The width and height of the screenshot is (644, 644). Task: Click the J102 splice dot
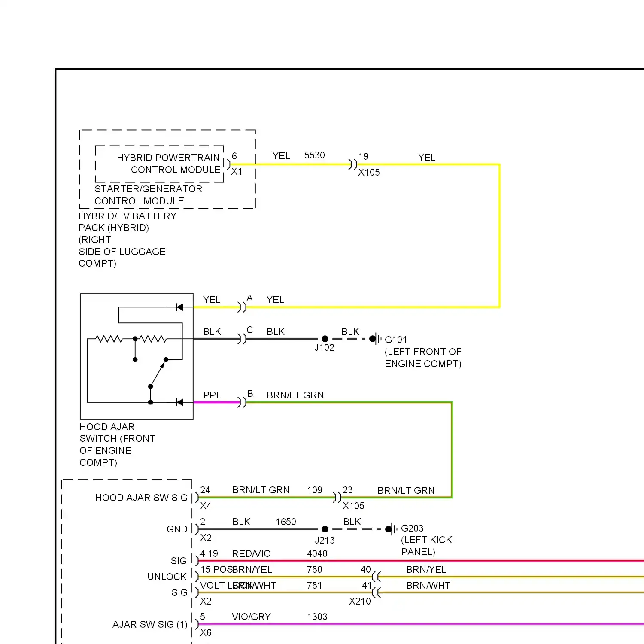[325, 339]
